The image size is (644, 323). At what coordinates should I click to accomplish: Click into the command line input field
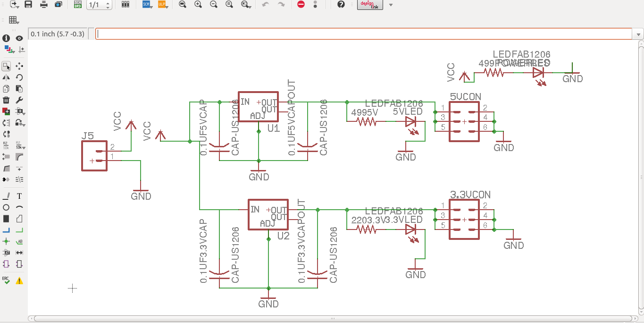click(363, 34)
